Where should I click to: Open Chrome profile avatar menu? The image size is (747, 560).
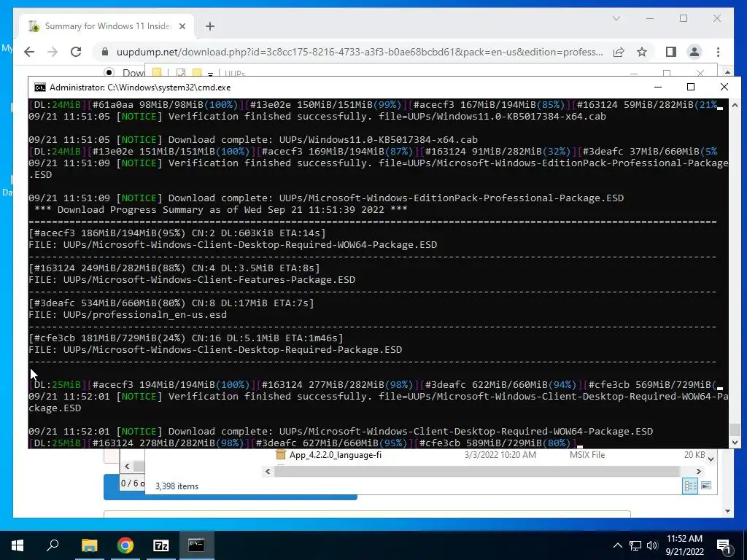pos(694,52)
